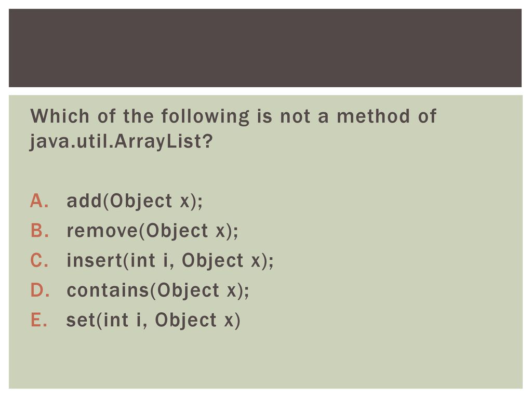This screenshot has width=532, height=399.
Task: Click the dark title bar of the slide
Action: 265,48
